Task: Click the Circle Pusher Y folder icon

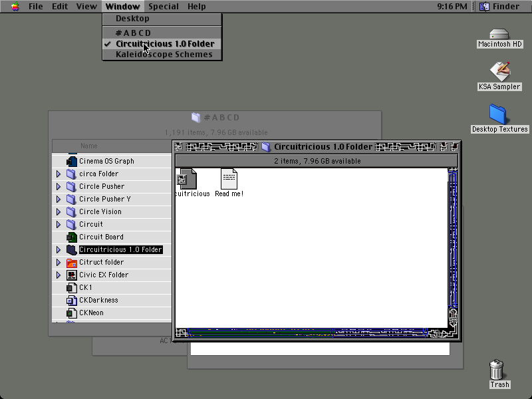Action: pyautogui.click(x=71, y=199)
